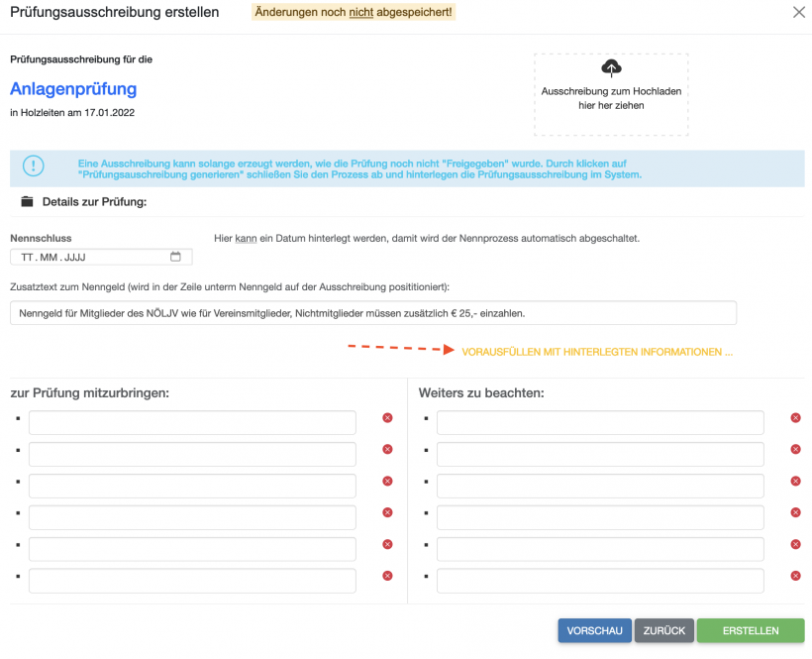This screenshot has width=812, height=659.
Task: Click 'Vorausfüllen mit hinterlegten Informationen' link
Action: tap(597, 352)
